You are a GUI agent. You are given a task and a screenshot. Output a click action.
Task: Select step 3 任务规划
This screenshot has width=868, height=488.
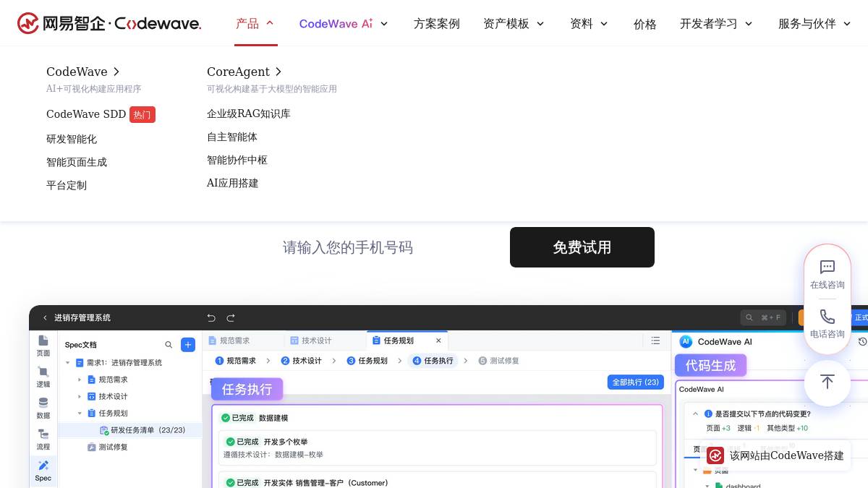[367, 361]
